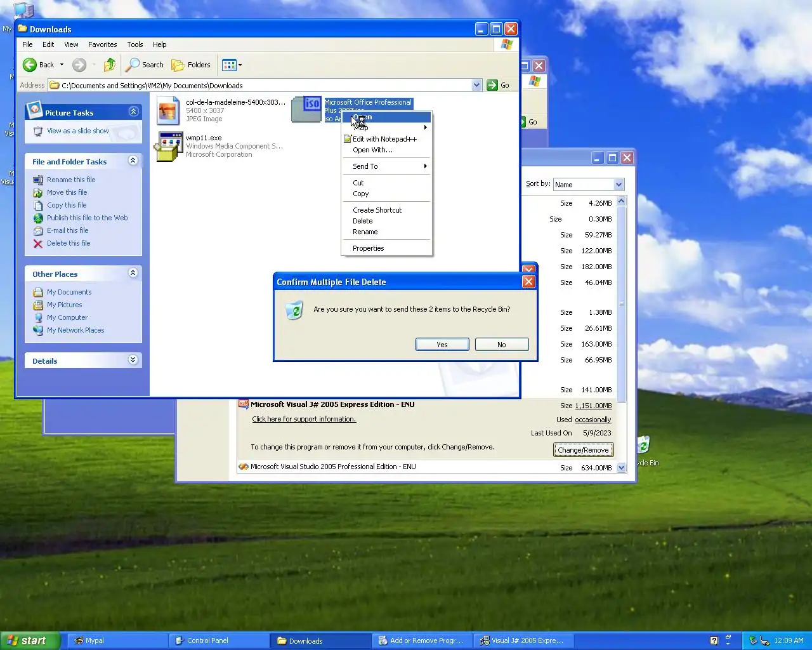Click Copy this file task
The height and width of the screenshot is (650, 812).
coord(67,205)
